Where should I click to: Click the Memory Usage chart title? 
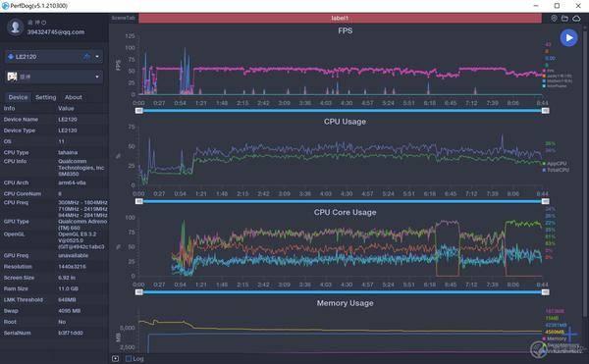click(x=345, y=303)
